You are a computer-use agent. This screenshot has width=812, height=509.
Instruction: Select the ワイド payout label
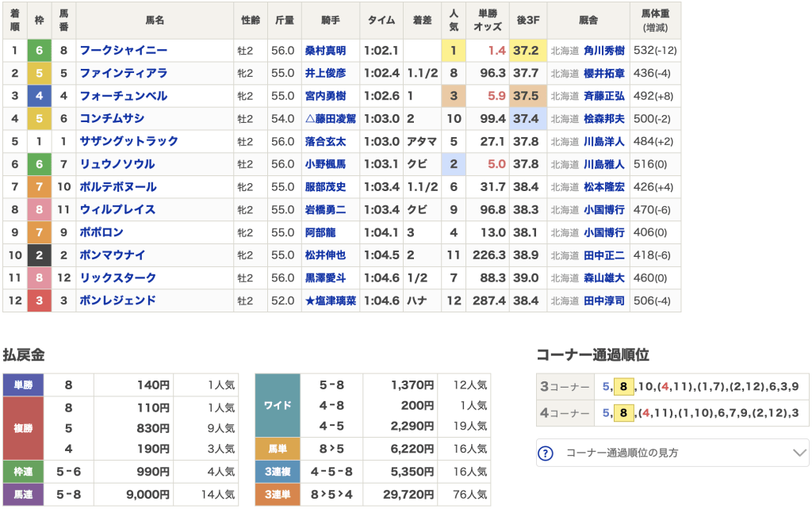(x=278, y=405)
